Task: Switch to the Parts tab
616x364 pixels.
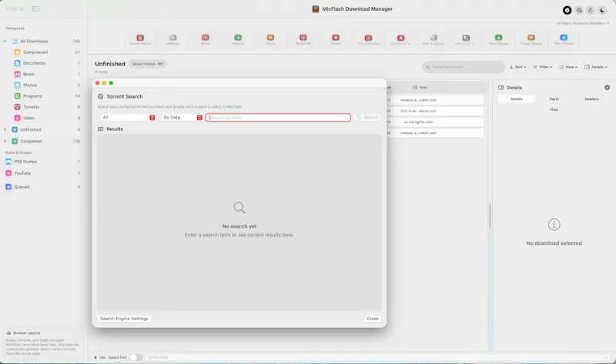Action: tap(554, 99)
